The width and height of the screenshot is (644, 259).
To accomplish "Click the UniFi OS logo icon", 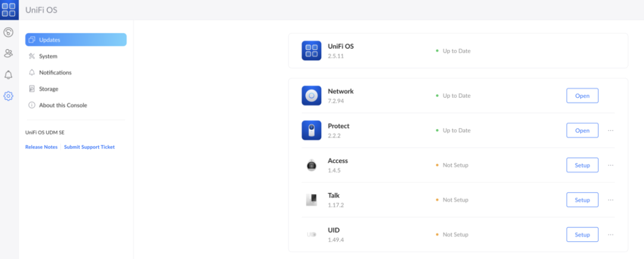I will (x=9, y=10).
